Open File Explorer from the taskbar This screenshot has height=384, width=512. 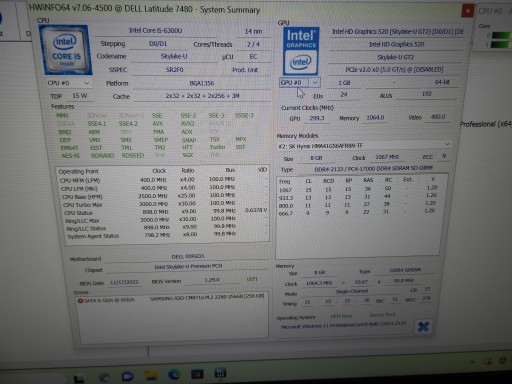click(151, 376)
